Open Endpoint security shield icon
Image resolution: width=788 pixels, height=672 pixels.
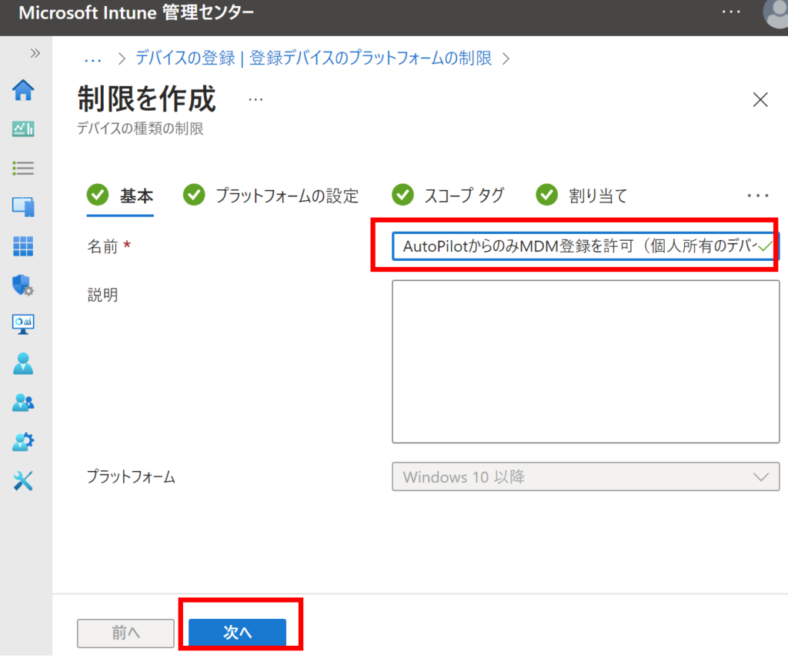pyautogui.click(x=23, y=285)
